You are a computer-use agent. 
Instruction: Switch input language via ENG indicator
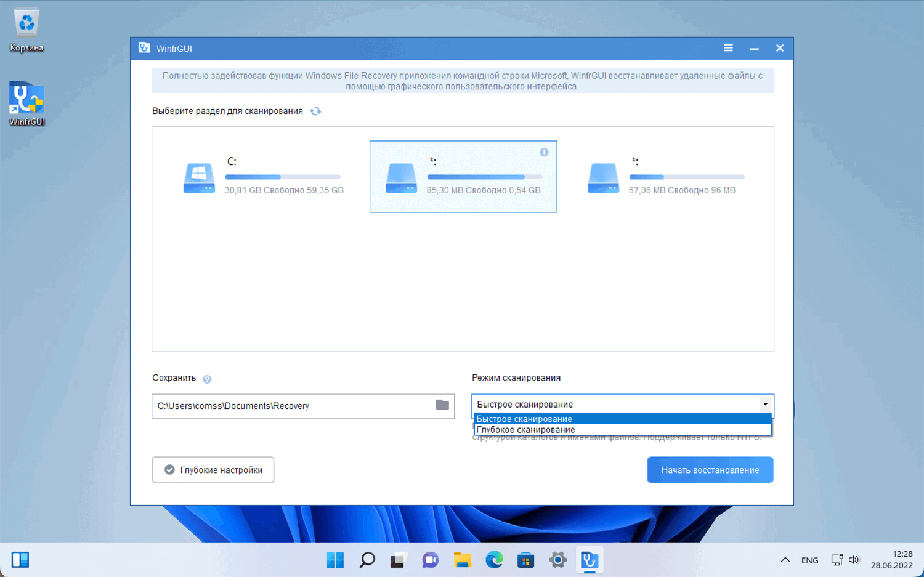tap(810, 560)
